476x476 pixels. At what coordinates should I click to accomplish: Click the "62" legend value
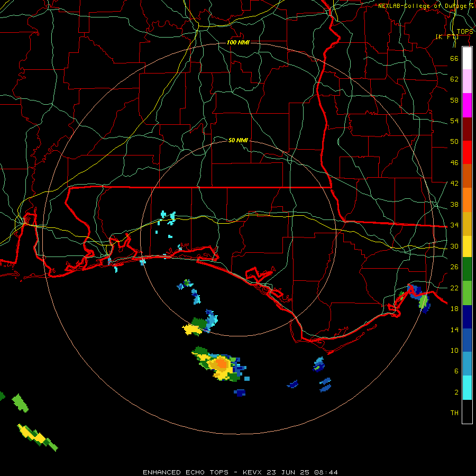point(454,79)
